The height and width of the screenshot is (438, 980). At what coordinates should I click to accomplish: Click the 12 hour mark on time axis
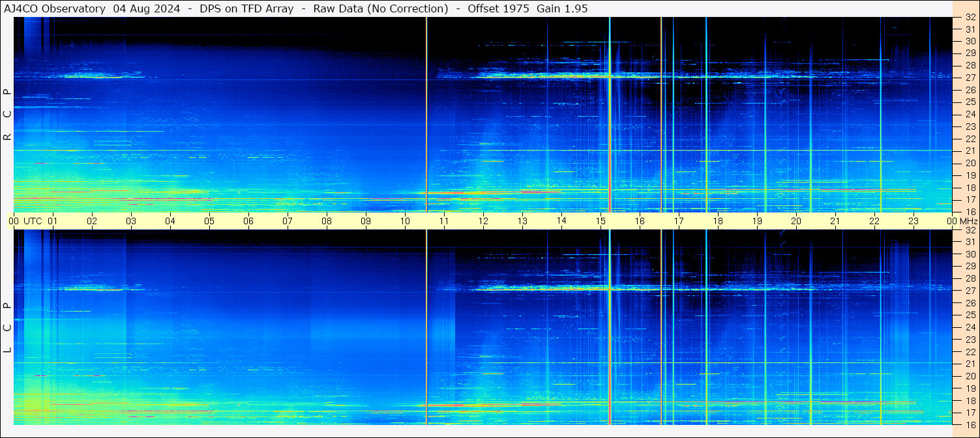click(483, 221)
